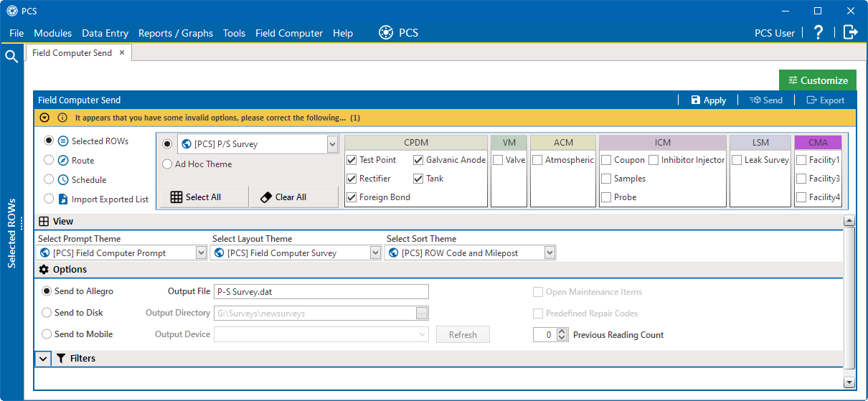Open the Help menu
Viewport: 868px width, 401px height.
(x=343, y=33)
